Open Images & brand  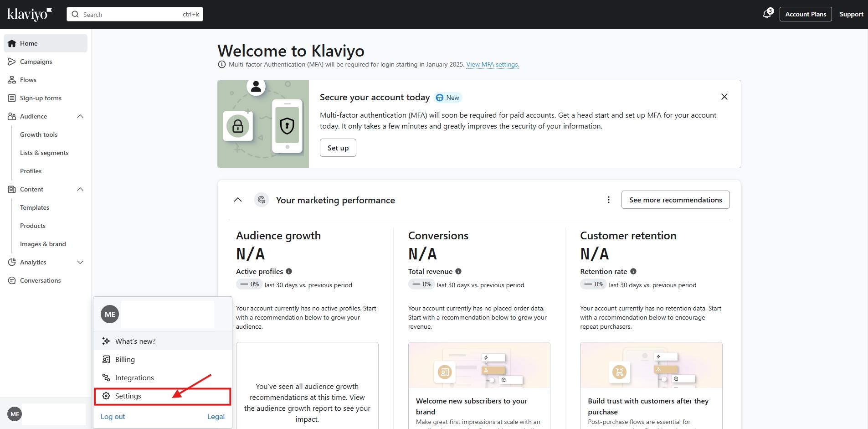click(x=43, y=244)
